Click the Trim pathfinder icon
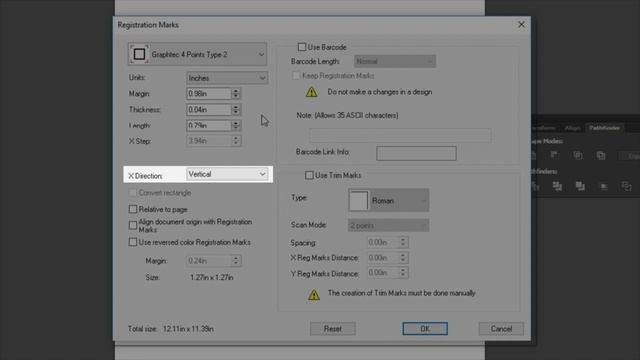The image size is (640, 360). (x=557, y=186)
